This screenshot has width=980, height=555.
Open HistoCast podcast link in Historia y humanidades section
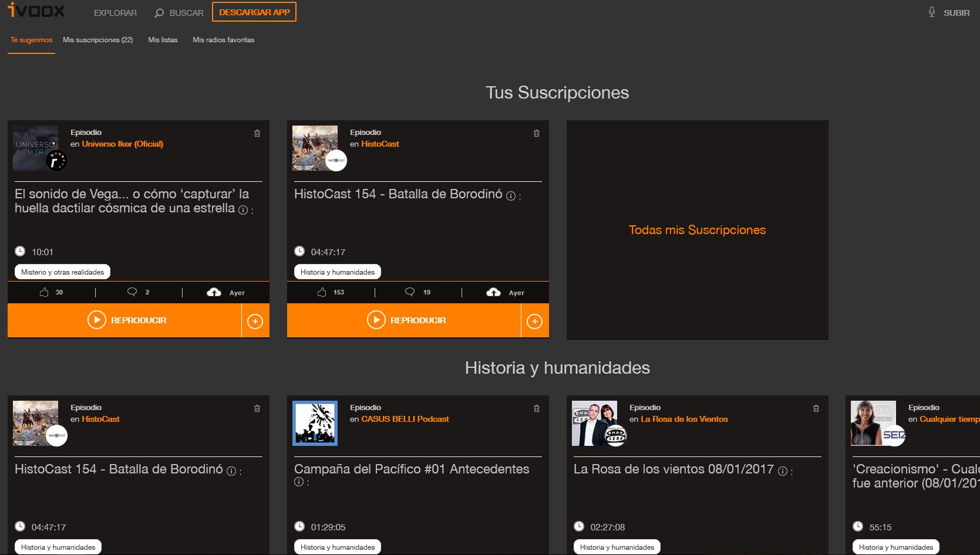coord(101,419)
